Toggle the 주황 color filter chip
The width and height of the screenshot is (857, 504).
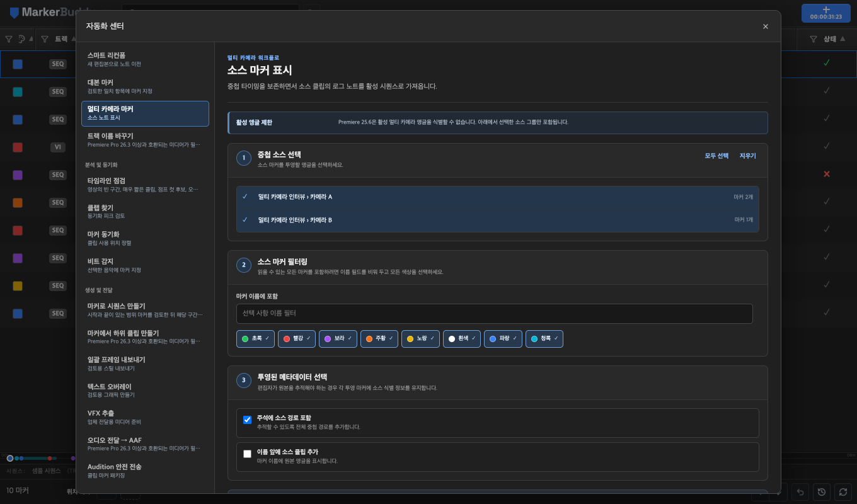pos(379,339)
